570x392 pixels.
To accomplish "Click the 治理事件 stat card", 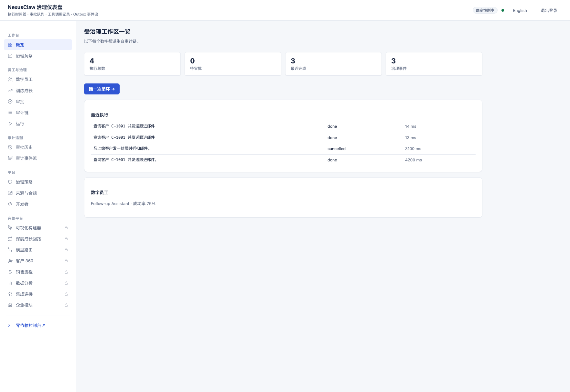I will click(434, 64).
